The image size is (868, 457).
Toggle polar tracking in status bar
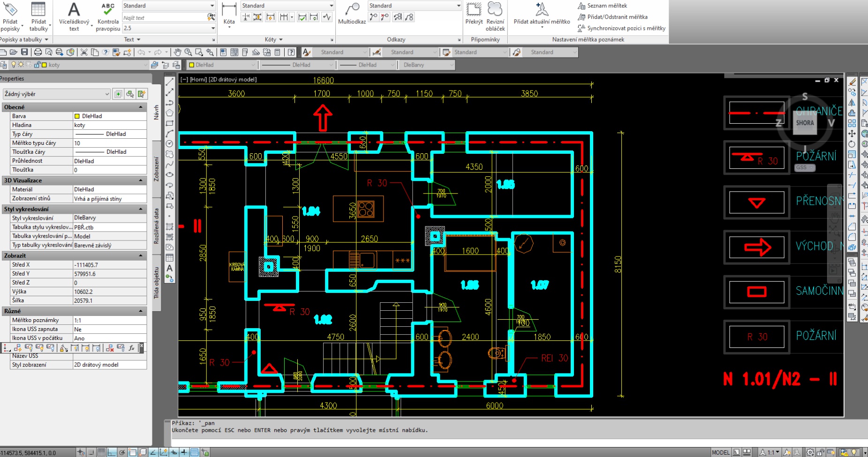(122, 452)
